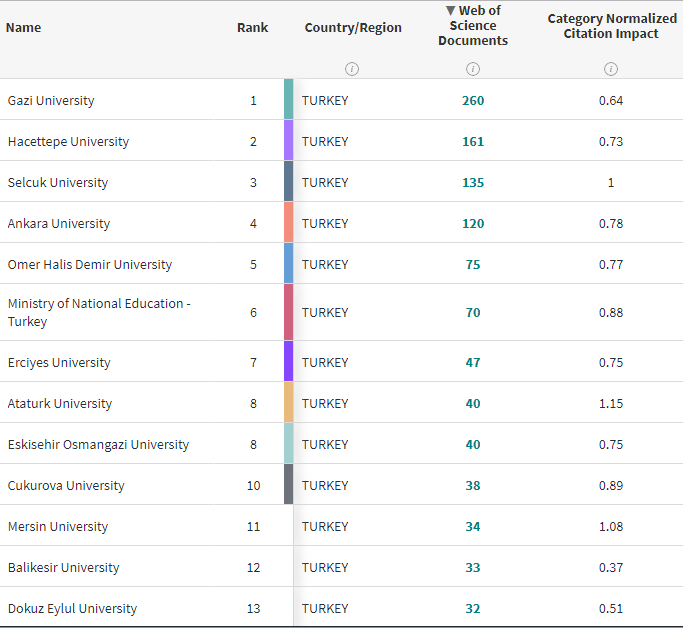Sort table by Name column header
This screenshot has width=683, height=628.
(x=24, y=27)
